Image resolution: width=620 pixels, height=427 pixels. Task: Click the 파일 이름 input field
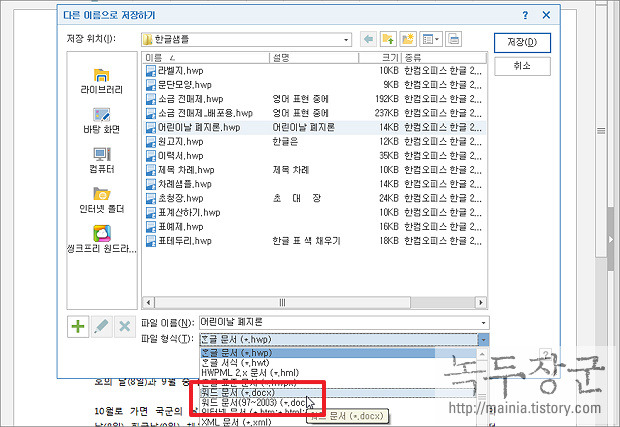[x=344, y=323]
